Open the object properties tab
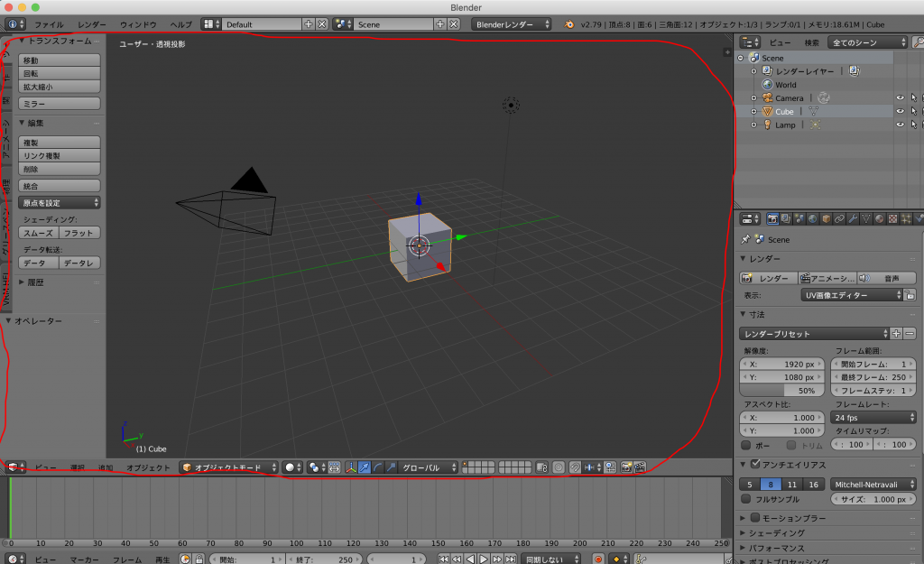This screenshot has height=564, width=924. point(827,218)
